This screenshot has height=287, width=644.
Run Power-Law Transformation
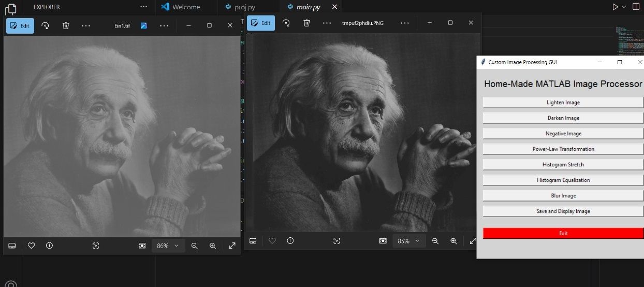(563, 149)
